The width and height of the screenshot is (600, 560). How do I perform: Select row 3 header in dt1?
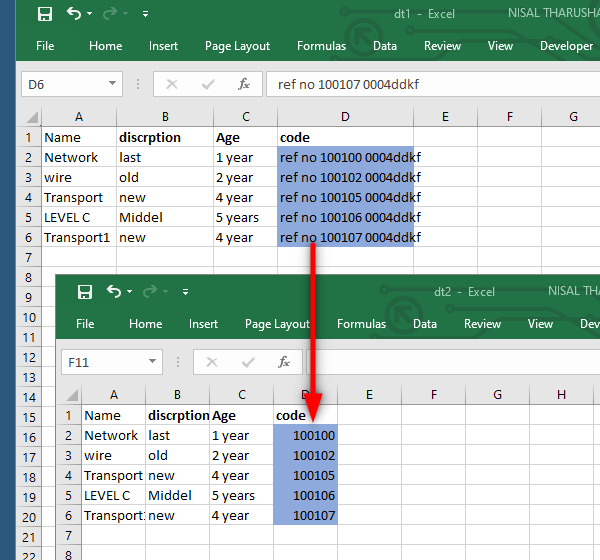coord(29,178)
